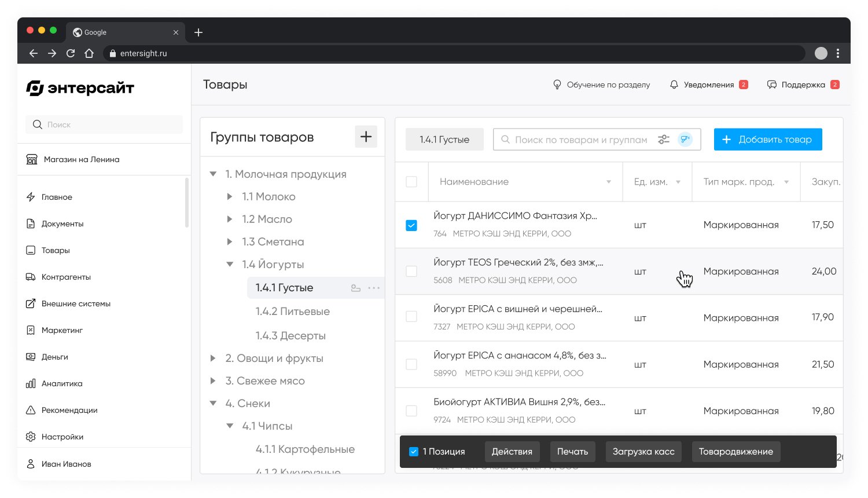Click the Товародвижение button
Image resolution: width=868 pixels, height=498 pixels.
point(736,452)
